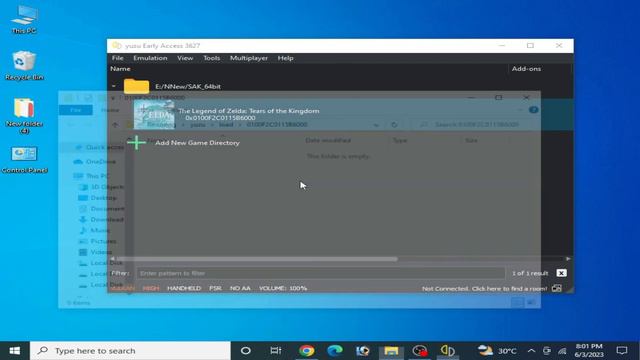Select Music in Explorer sidebar

pyautogui.click(x=94, y=230)
